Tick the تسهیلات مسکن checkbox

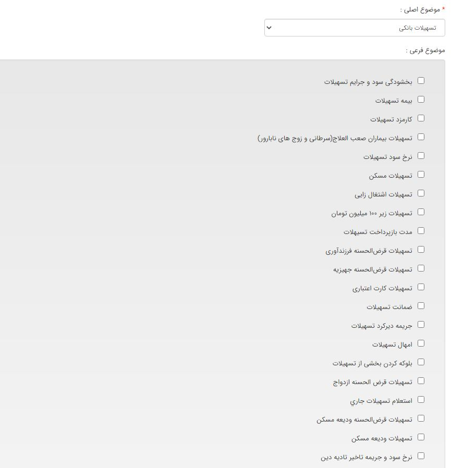click(421, 175)
